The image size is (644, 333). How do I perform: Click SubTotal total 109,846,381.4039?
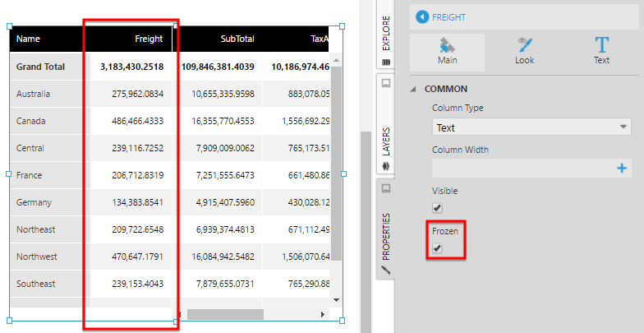(x=218, y=67)
